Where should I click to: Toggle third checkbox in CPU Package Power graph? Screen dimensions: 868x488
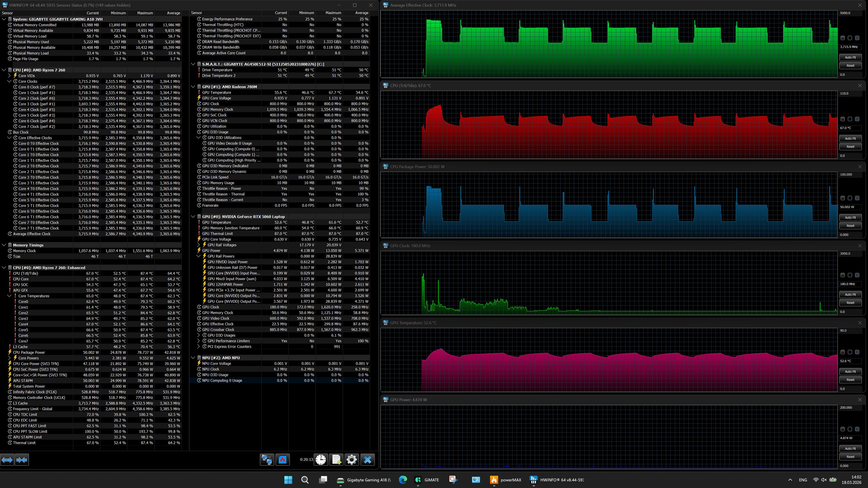pyautogui.click(x=857, y=198)
